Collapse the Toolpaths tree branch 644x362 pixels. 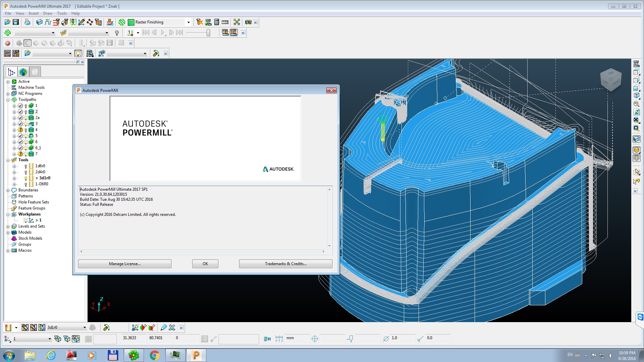(x=8, y=100)
